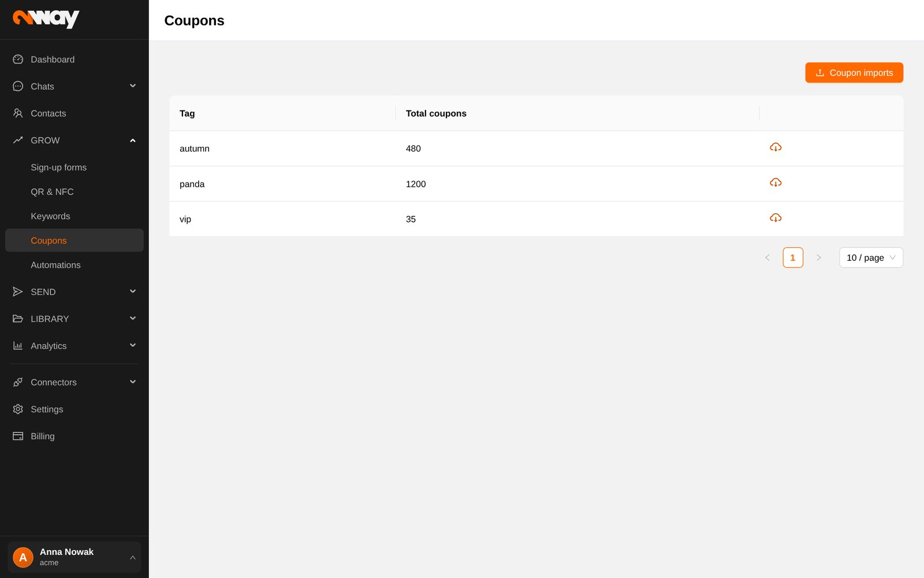Expand the Analytics section chevron

coord(133,346)
